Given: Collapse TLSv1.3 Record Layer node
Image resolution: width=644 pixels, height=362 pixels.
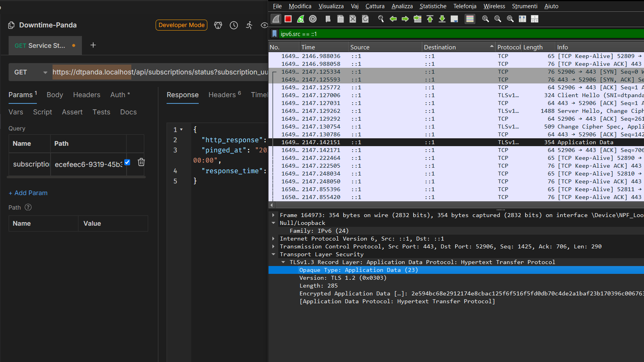Looking at the screenshot, I should click(283, 262).
